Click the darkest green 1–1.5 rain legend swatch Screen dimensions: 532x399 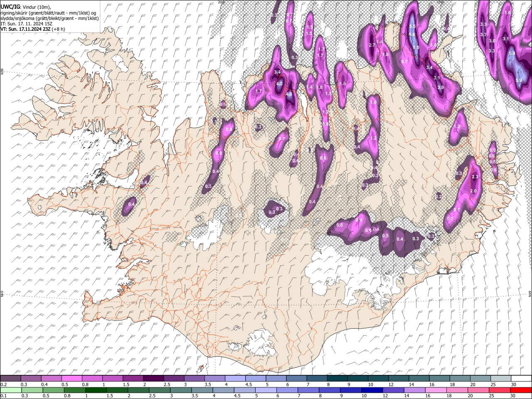click(96, 390)
